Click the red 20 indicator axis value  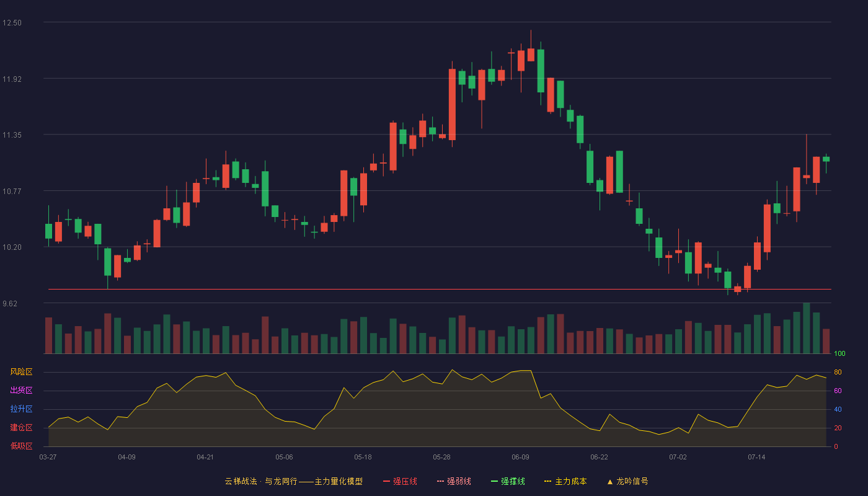pos(838,428)
